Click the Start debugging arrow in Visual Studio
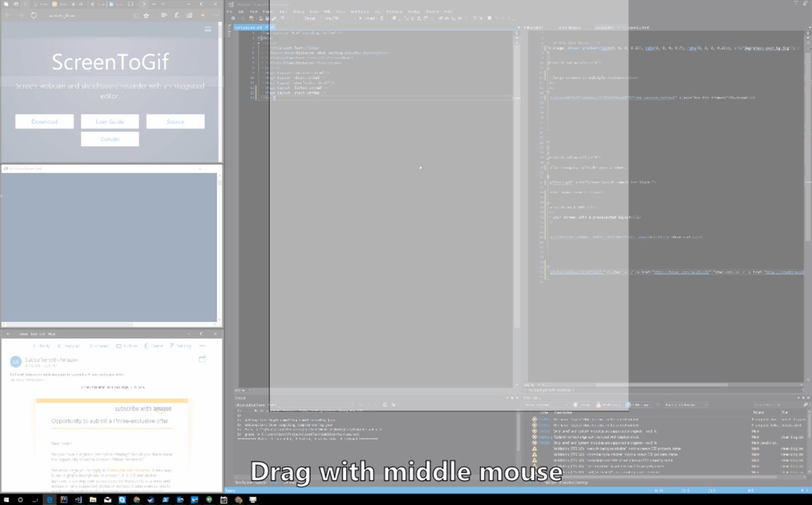 click(362, 17)
